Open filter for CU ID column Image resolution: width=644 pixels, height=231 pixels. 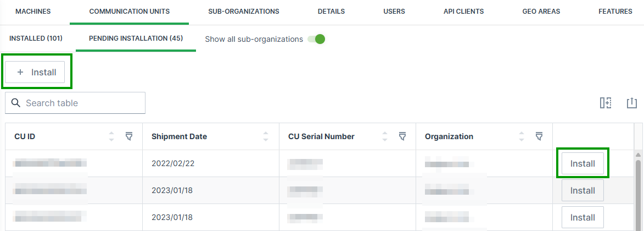tap(129, 136)
